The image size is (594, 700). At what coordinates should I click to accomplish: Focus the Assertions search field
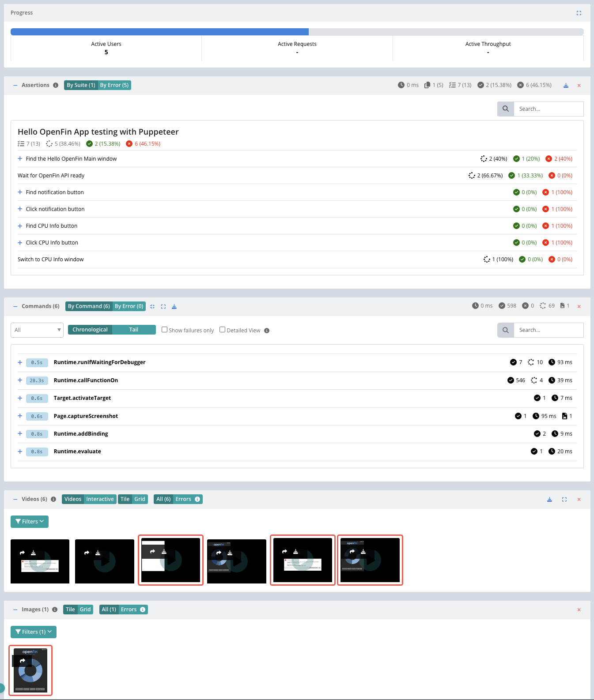pyautogui.click(x=549, y=109)
